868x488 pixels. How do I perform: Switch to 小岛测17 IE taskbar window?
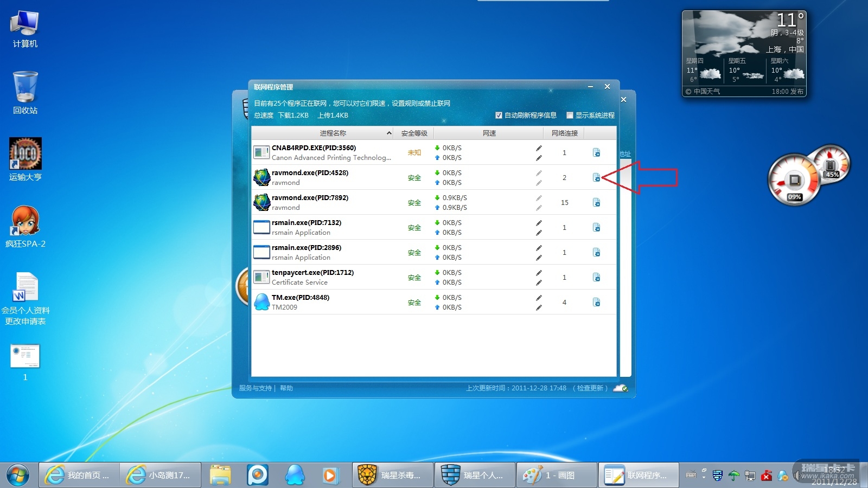[x=161, y=475]
